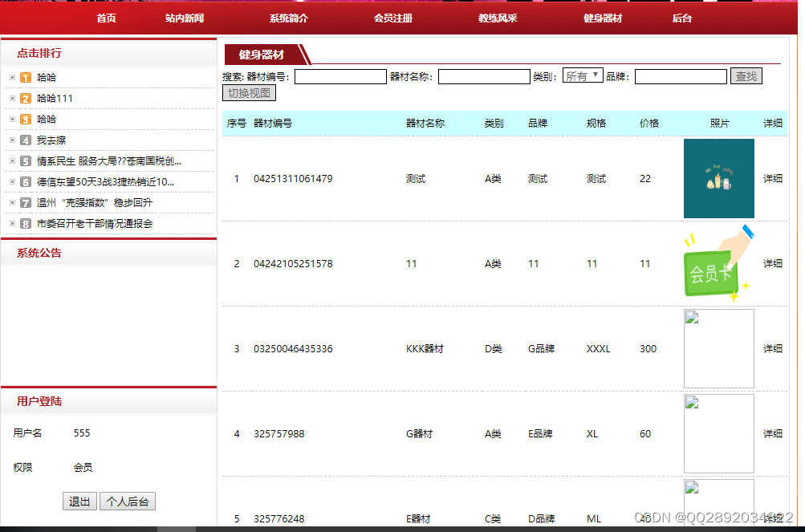The width and height of the screenshot is (805, 532).
Task: Click the 查找 search button
Action: tap(746, 75)
